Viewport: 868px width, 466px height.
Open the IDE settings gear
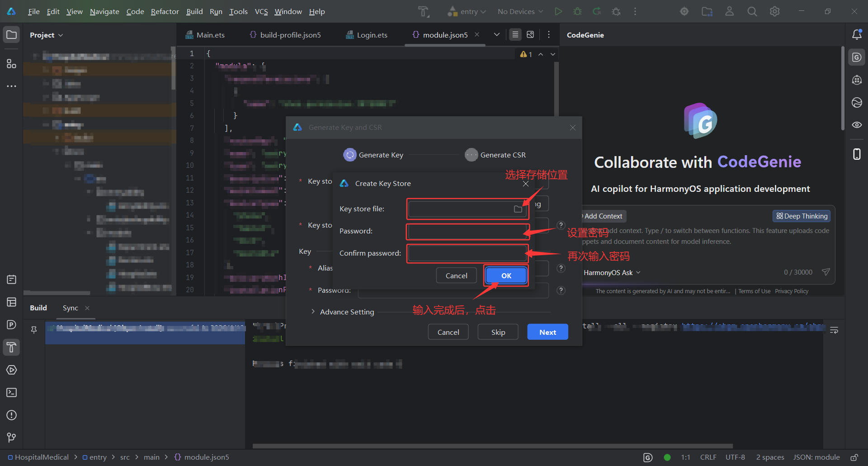point(774,11)
